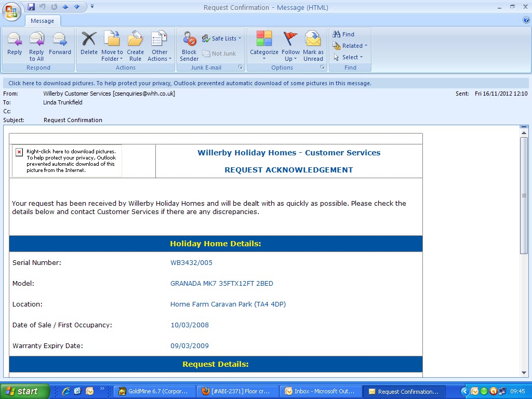Go to previous item with up arrow
The height and width of the screenshot is (399, 532).
pos(65,7)
